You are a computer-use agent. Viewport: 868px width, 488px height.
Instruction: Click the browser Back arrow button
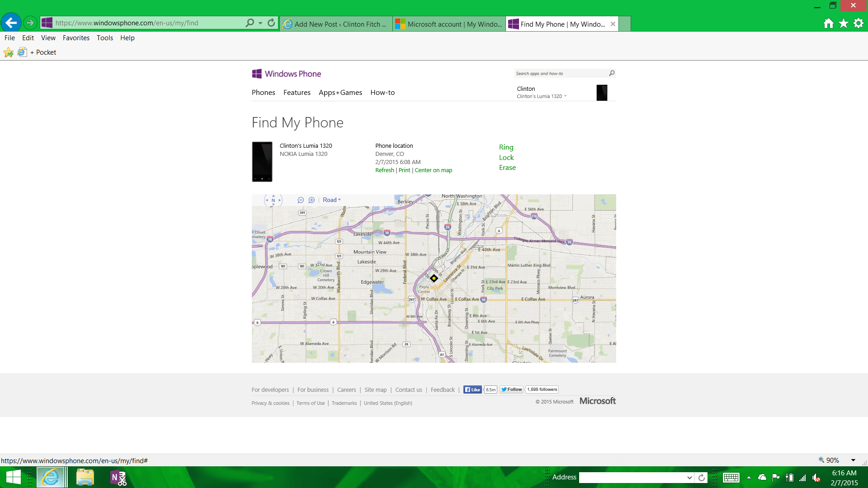(11, 23)
